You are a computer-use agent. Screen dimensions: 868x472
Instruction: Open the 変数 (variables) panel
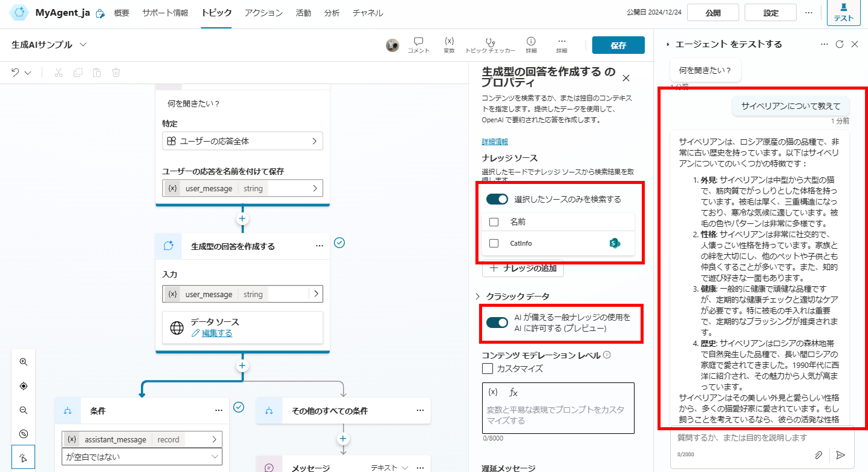coord(449,44)
